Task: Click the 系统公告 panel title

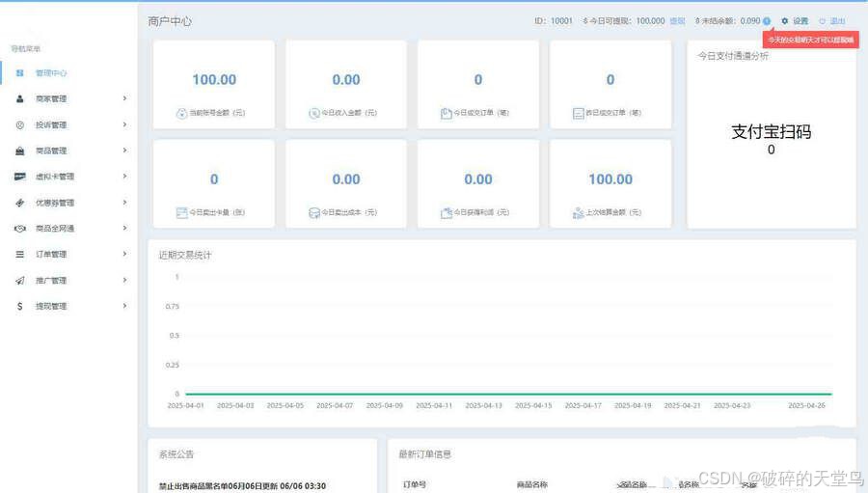Action: point(176,454)
